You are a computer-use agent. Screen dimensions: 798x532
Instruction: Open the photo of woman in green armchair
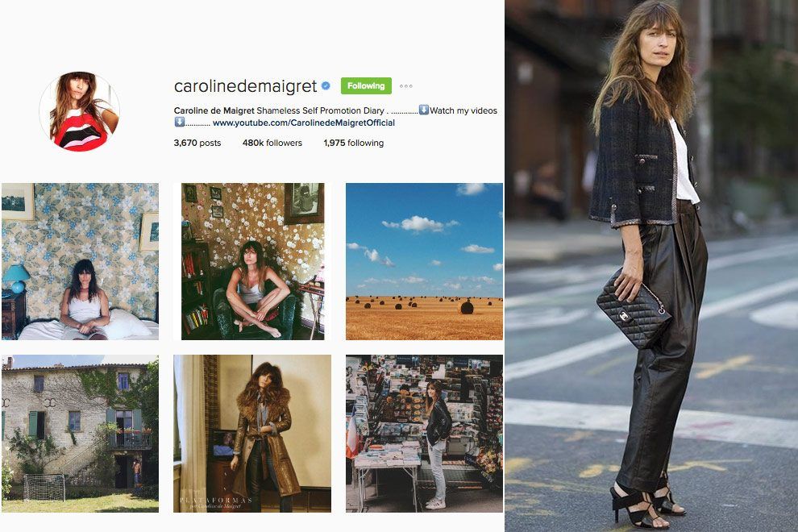click(x=252, y=261)
